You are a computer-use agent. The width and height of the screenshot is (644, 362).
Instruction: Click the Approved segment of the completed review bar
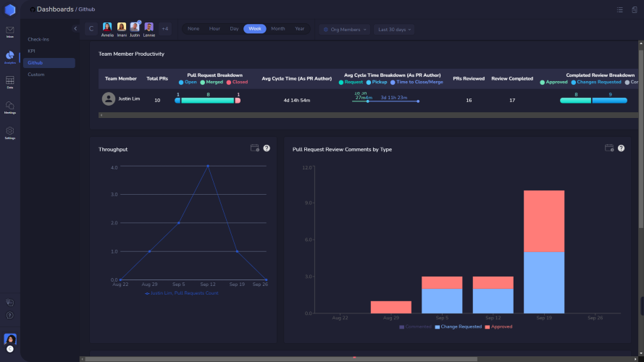575,101
